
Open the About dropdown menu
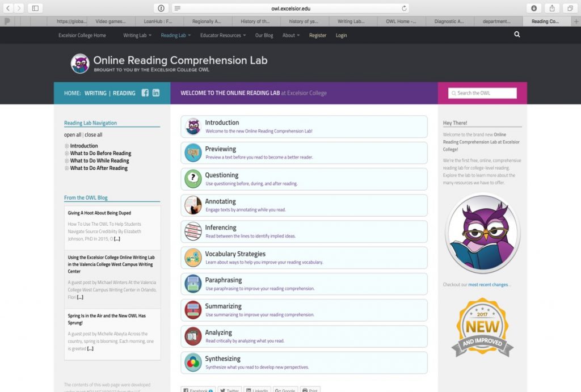point(291,35)
